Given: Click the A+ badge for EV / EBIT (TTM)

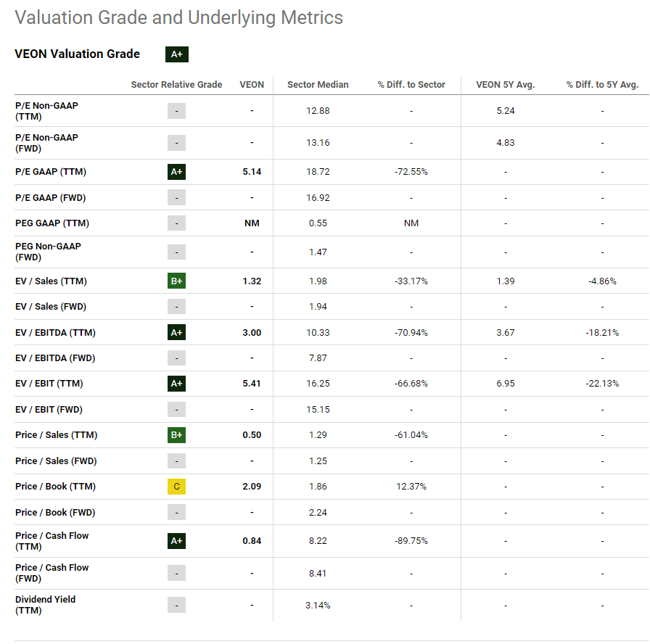Looking at the screenshot, I should [176, 383].
